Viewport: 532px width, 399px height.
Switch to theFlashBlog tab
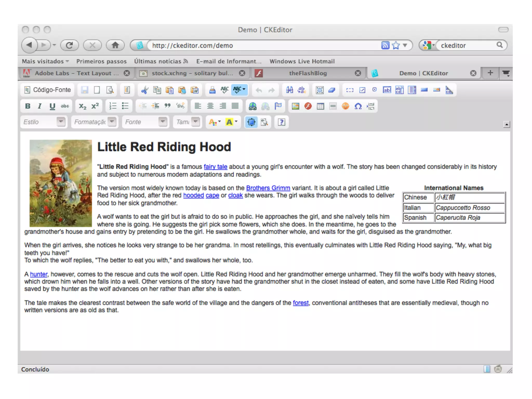[308, 73]
